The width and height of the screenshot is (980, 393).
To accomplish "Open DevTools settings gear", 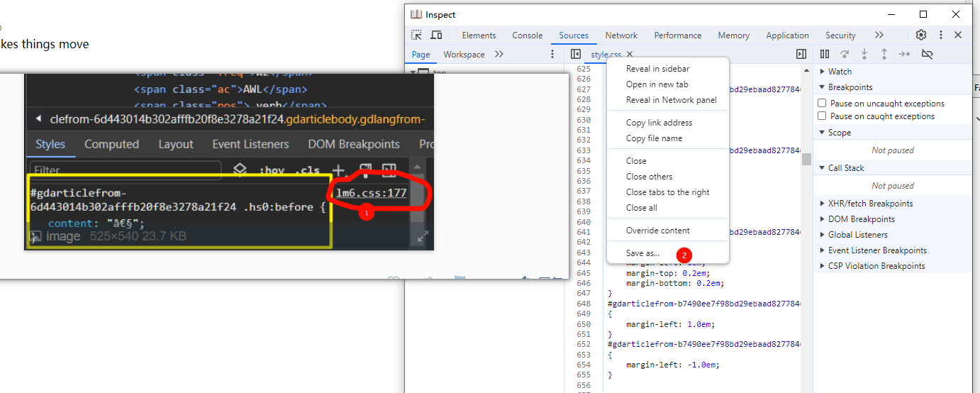I will tap(921, 35).
